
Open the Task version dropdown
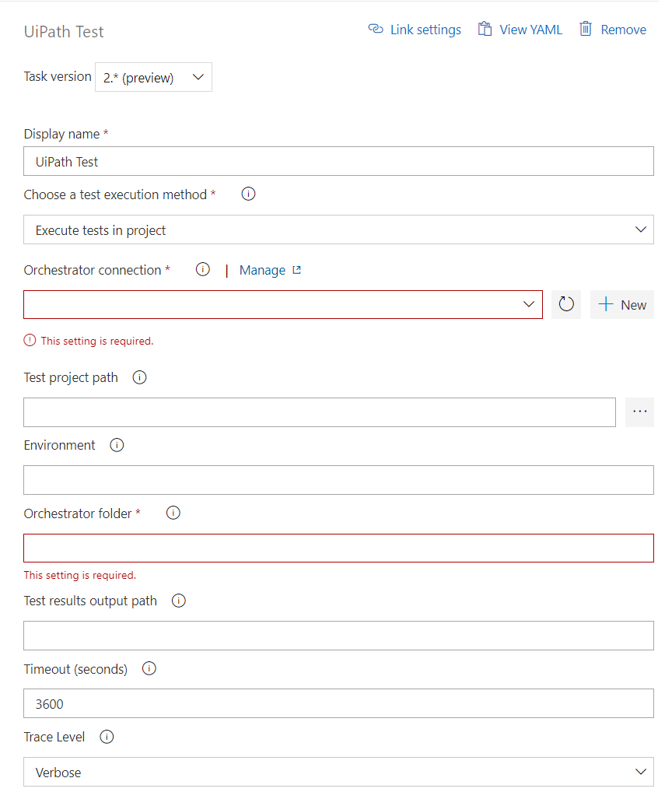154,77
